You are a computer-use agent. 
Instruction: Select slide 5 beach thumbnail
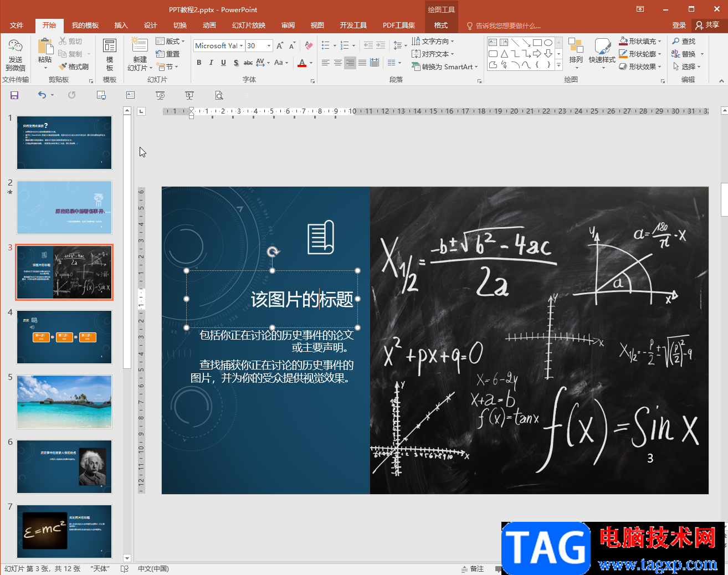click(64, 402)
